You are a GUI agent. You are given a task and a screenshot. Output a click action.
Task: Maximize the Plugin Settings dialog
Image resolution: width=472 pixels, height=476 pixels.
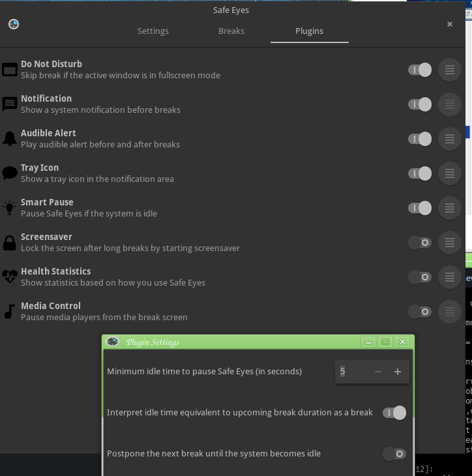[x=385, y=342]
